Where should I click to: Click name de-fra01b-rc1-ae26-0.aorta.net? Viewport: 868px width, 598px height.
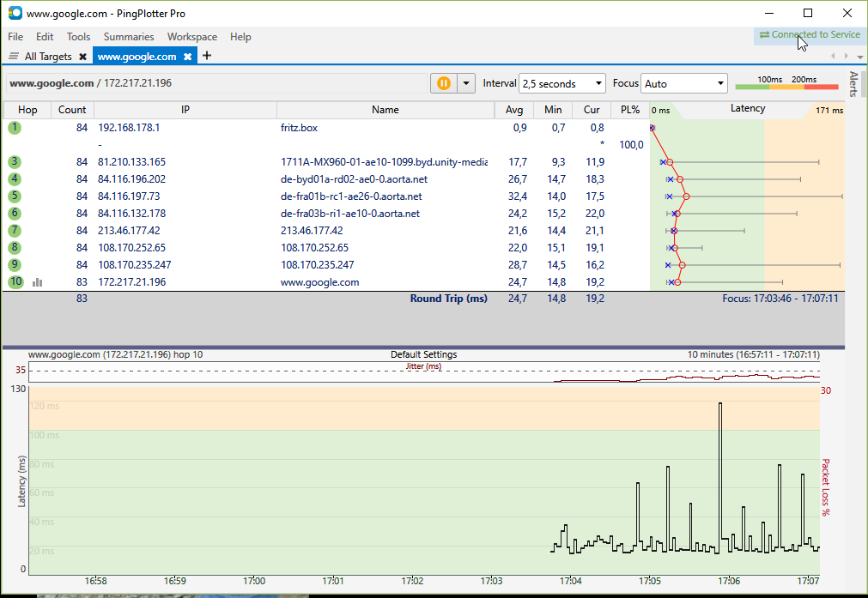(351, 196)
